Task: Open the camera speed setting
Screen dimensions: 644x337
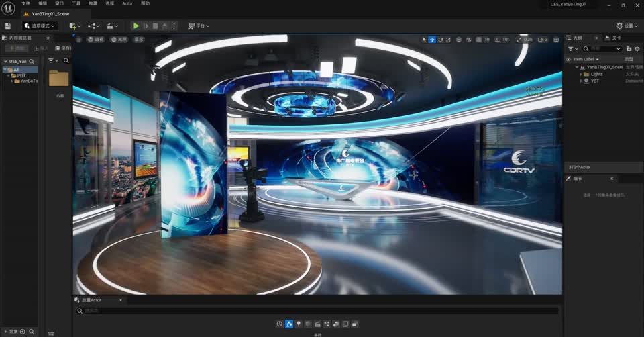Action: (542, 40)
